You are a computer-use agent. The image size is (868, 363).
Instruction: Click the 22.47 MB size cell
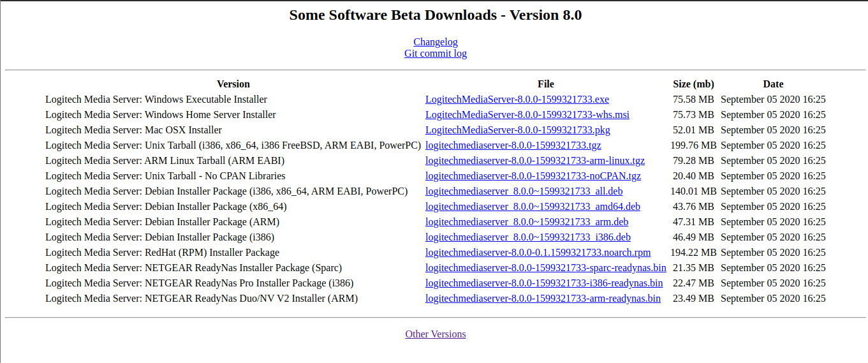tap(693, 283)
